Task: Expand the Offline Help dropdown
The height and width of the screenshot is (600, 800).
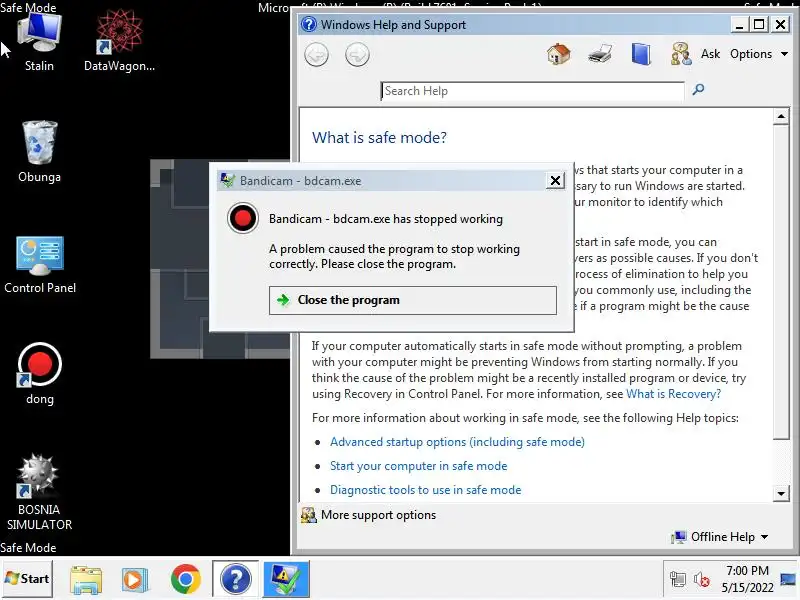Action: click(x=730, y=537)
